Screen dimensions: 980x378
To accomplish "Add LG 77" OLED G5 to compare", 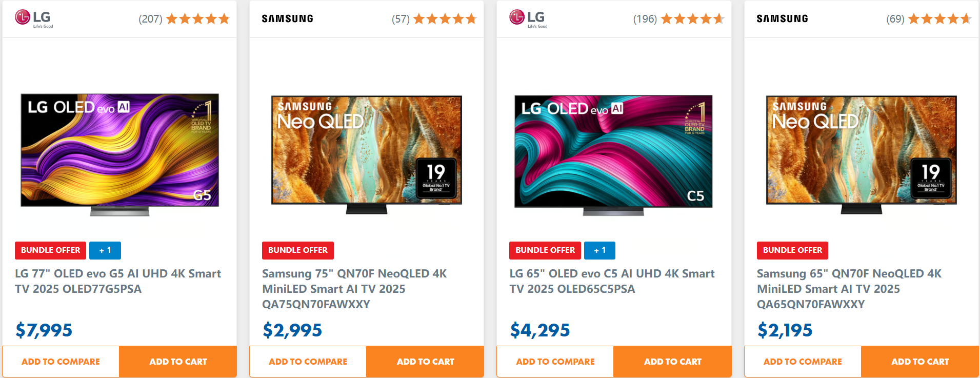I will (x=61, y=362).
